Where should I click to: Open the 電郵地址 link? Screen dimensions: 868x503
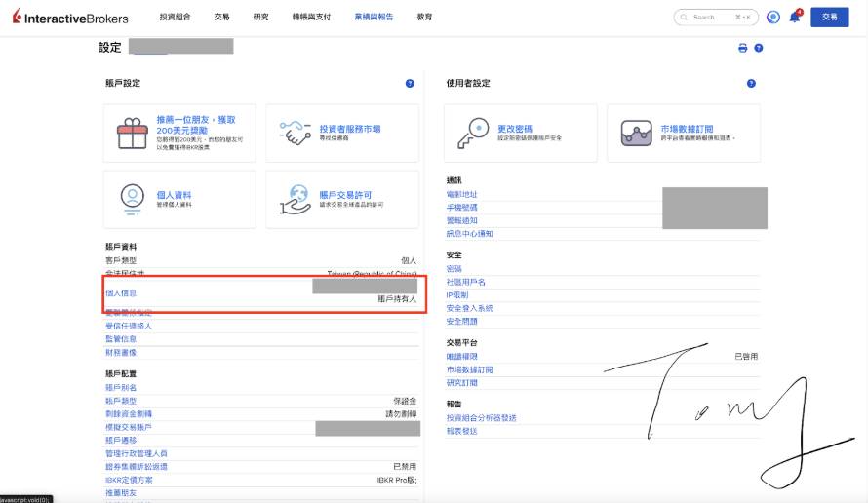pos(461,195)
